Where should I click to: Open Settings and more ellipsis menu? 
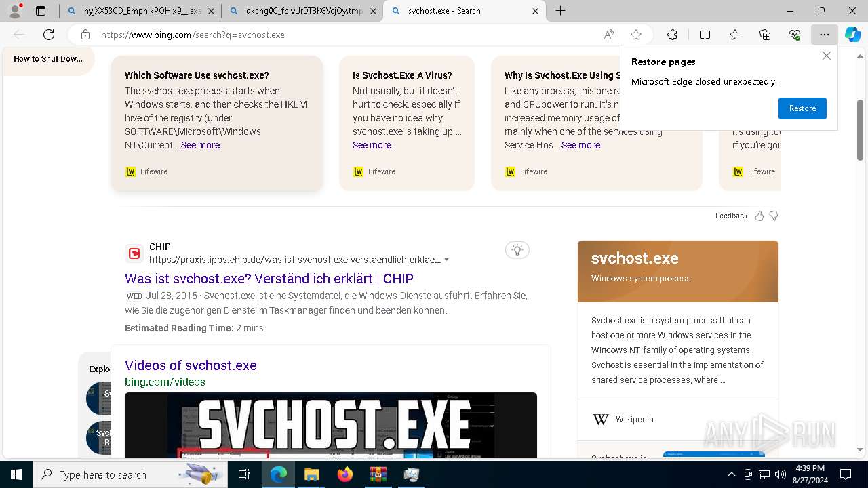pyautogui.click(x=825, y=35)
